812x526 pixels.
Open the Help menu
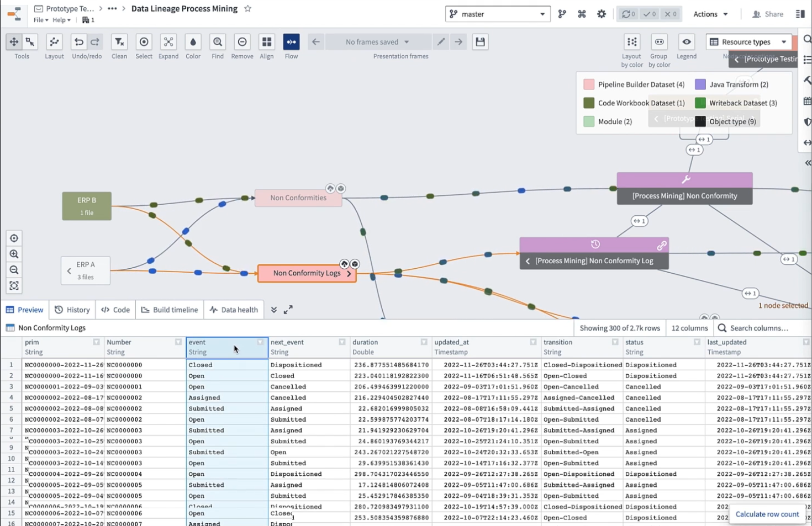click(61, 20)
